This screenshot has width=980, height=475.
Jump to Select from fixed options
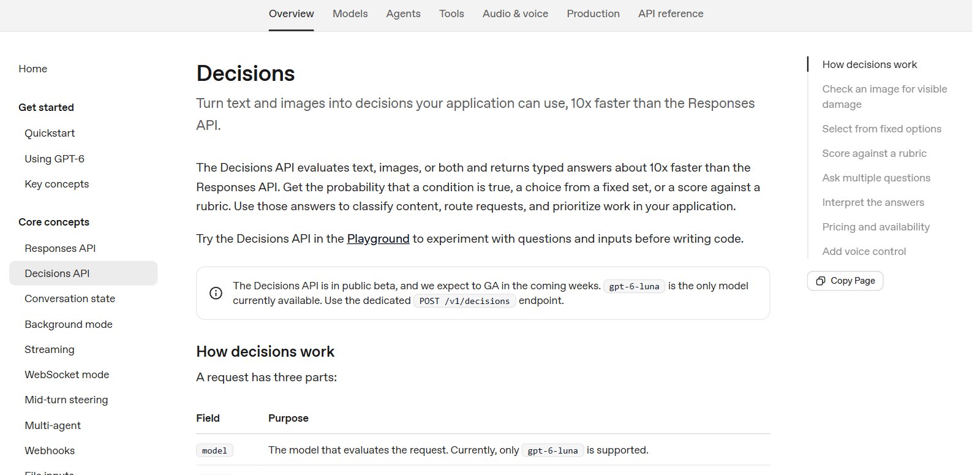point(881,129)
